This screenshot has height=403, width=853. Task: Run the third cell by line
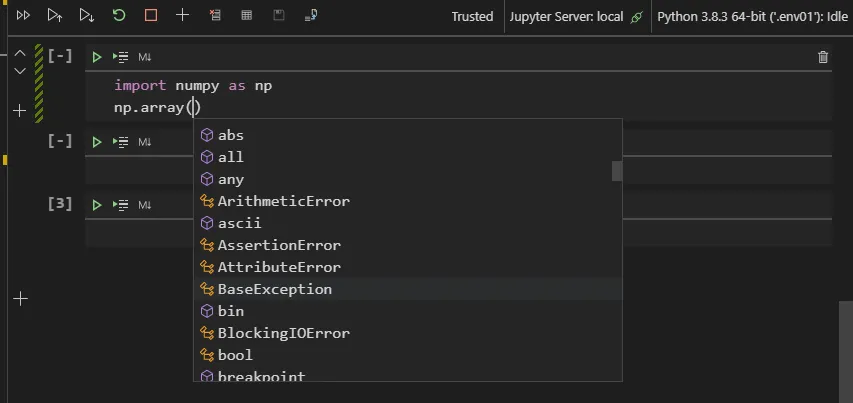[x=121, y=205]
